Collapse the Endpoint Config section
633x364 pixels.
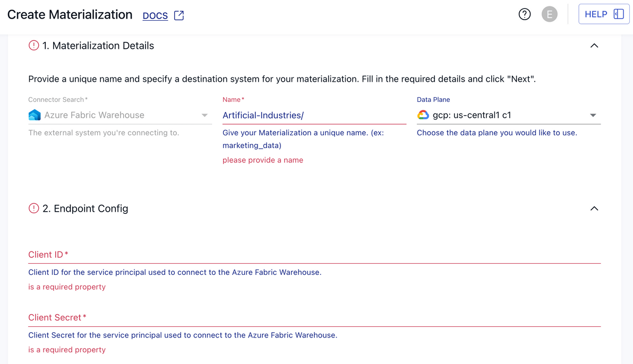point(594,209)
